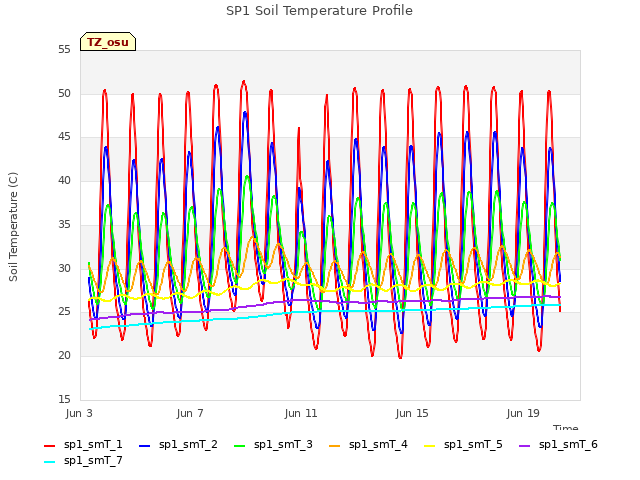
Task: Click the 30 y-axis tick label
Action: point(64,268)
